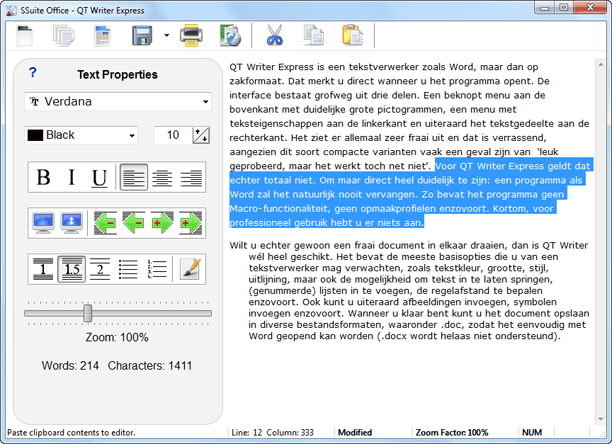Click Line: 12 Column: 333 status
The image size is (612, 444).
coord(272,433)
